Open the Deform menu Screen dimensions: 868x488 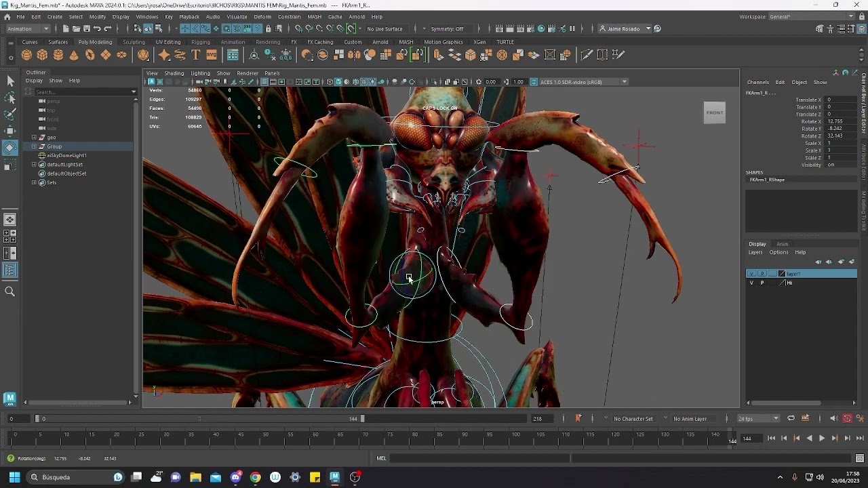[262, 16]
